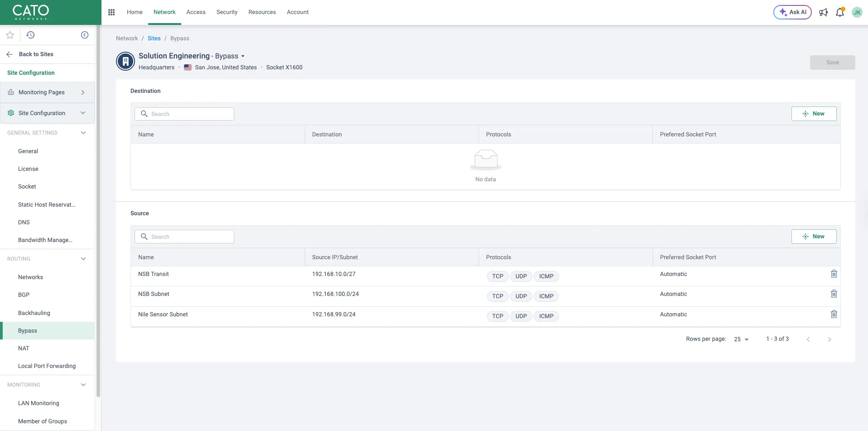Click the favorites star icon

[x=10, y=35]
